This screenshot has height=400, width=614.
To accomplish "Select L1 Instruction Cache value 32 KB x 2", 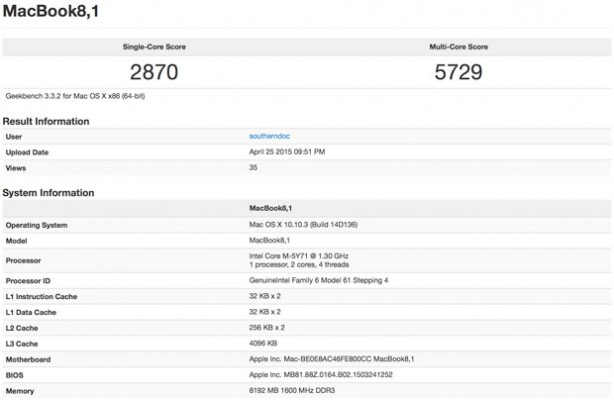I will [x=265, y=296].
